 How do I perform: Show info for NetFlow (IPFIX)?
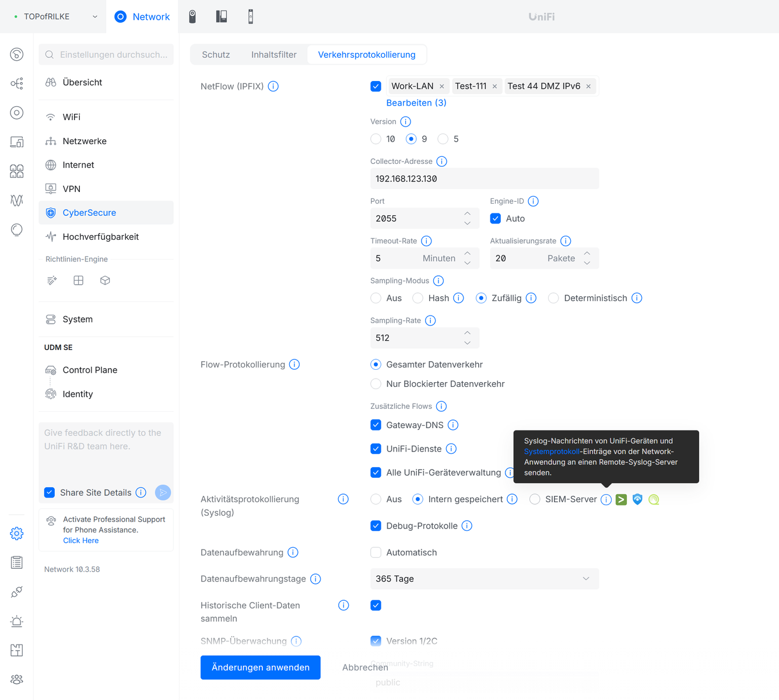pos(273,86)
